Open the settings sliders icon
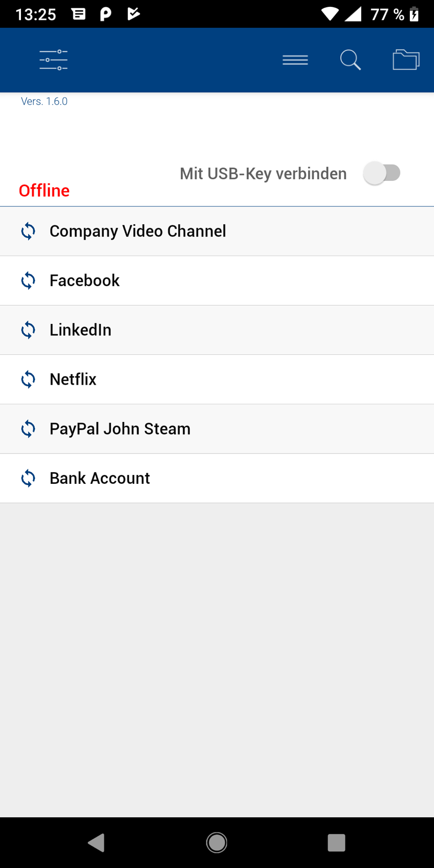Image resolution: width=434 pixels, height=868 pixels. tap(53, 60)
